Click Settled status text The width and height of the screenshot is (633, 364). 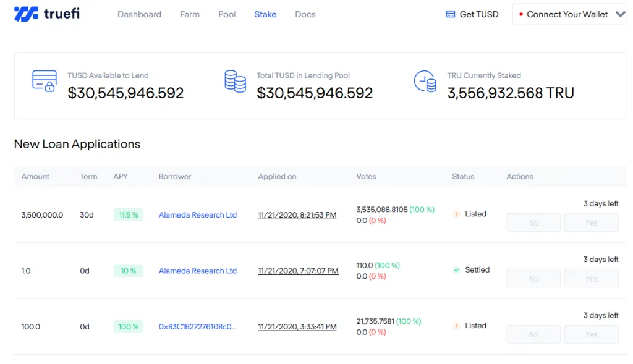pyautogui.click(x=477, y=269)
